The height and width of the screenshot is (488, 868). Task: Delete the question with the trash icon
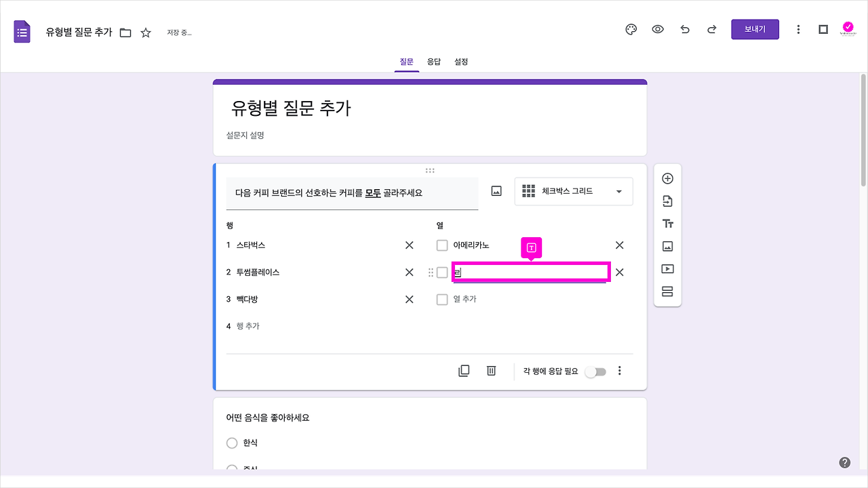(491, 370)
